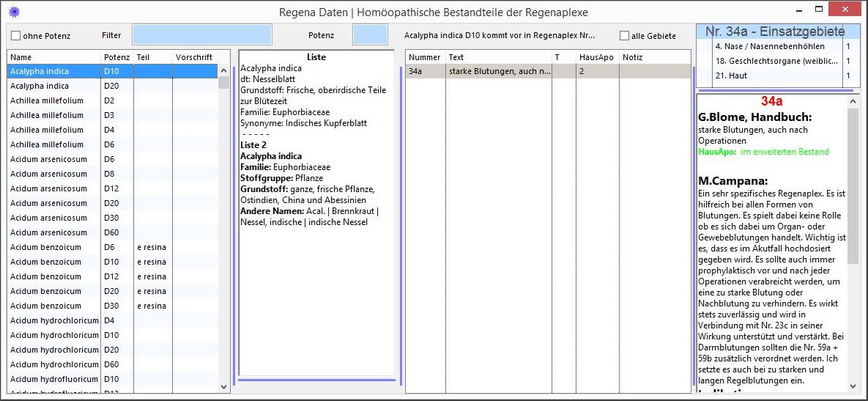Click the left list scroll-up arrow

tap(224, 70)
